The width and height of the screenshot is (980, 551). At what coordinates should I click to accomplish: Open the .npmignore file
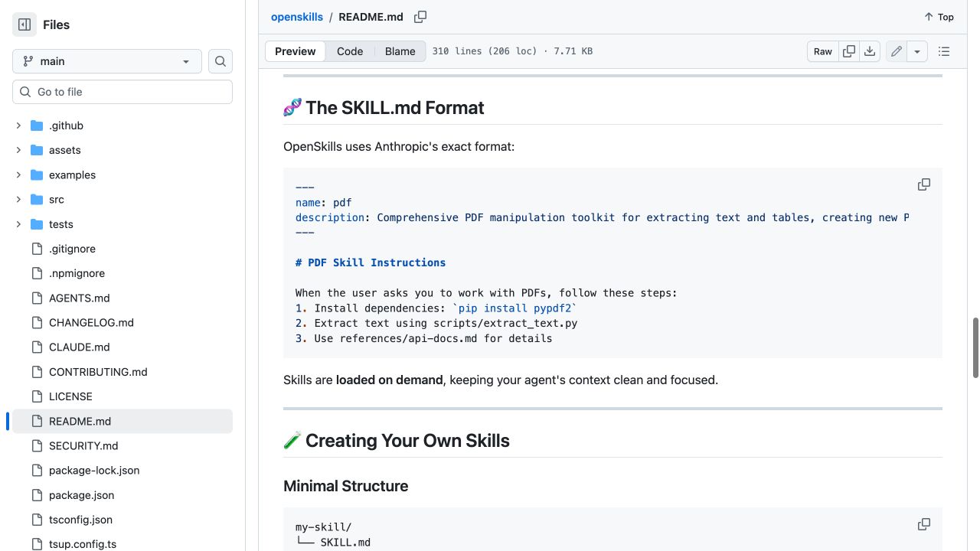(x=77, y=273)
